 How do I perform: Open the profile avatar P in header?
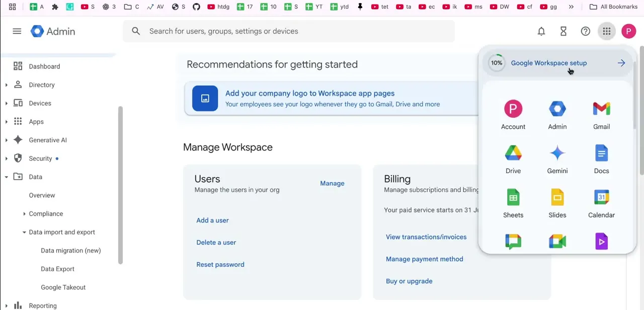pyautogui.click(x=628, y=31)
